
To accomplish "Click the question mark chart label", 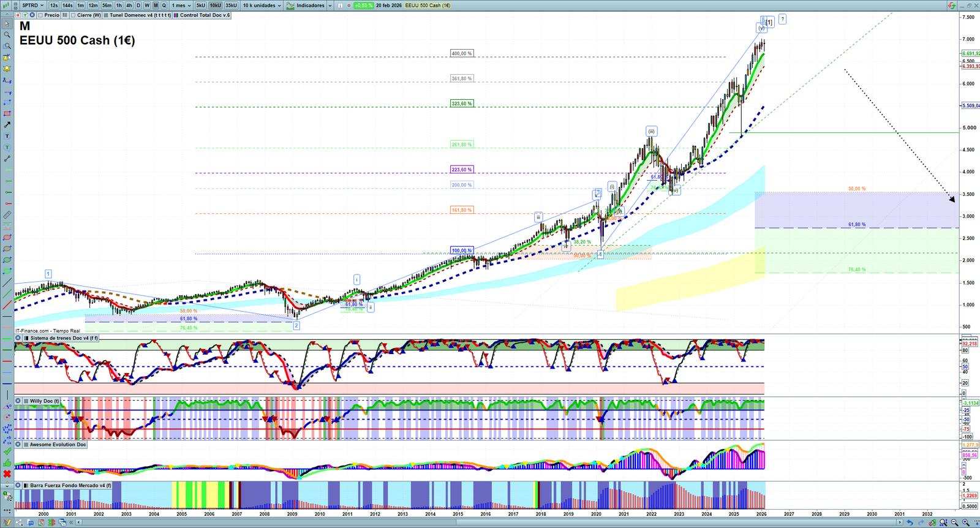I will point(782,20).
